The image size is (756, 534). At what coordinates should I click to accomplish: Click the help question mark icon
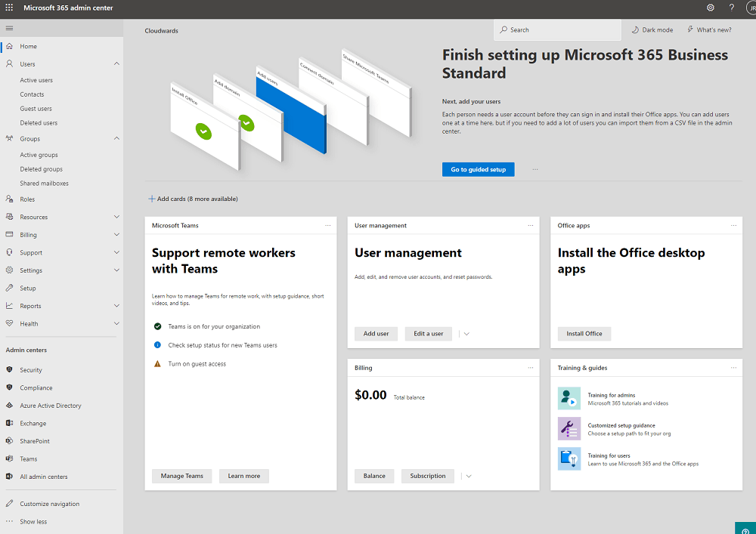pos(731,8)
